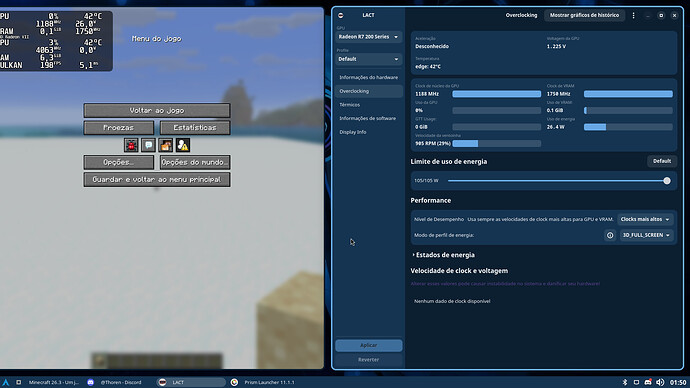Click the GPU core clock progress bar
Image resolution: width=690 pixels, height=388 pixels.
click(496, 94)
